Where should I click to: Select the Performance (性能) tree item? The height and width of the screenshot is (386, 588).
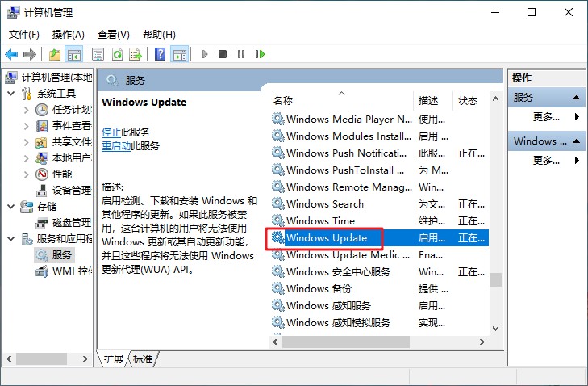53,174
